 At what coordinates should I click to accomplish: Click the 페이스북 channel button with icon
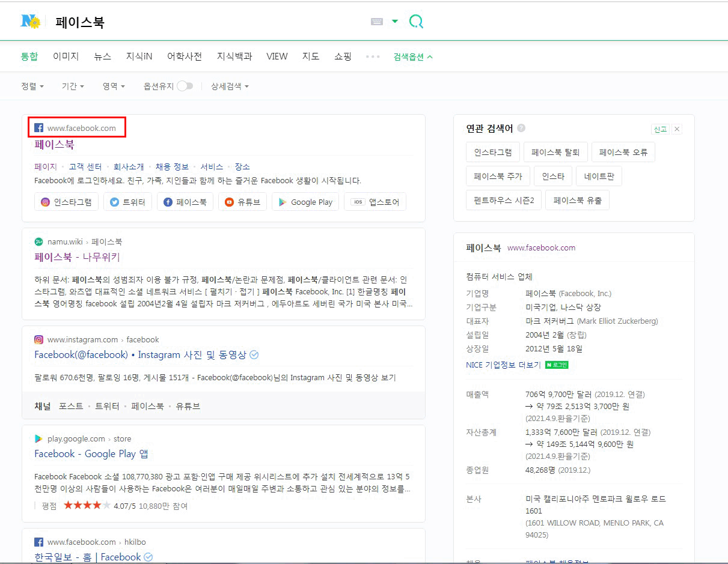(185, 202)
